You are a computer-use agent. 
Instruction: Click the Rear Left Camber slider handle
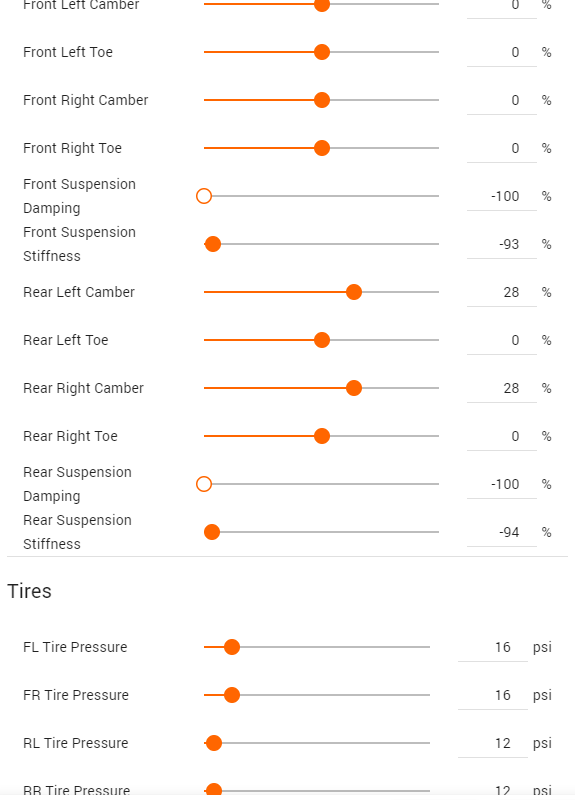(354, 292)
